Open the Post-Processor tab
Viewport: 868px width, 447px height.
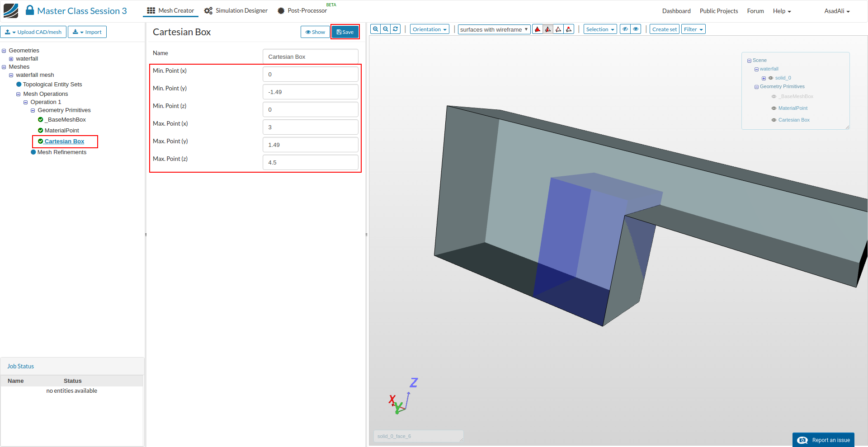point(302,11)
